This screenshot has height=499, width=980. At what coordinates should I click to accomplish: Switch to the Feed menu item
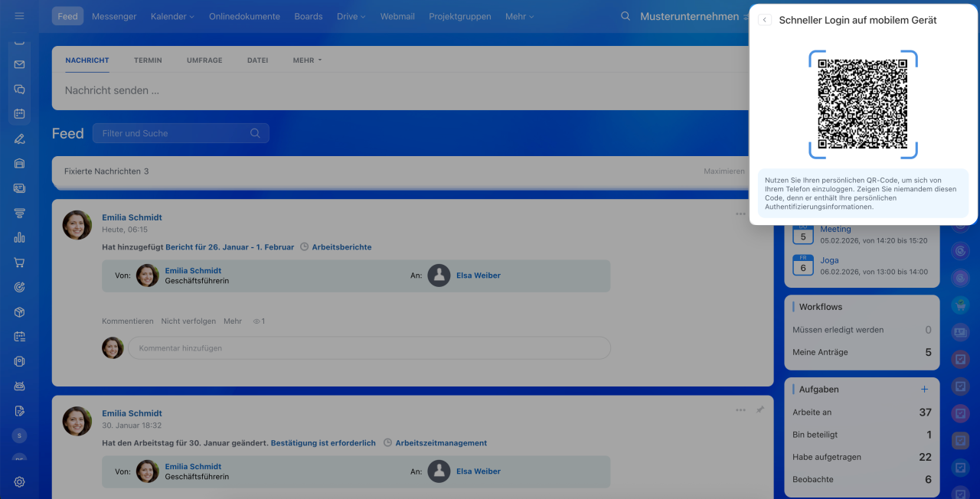[x=68, y=16]
